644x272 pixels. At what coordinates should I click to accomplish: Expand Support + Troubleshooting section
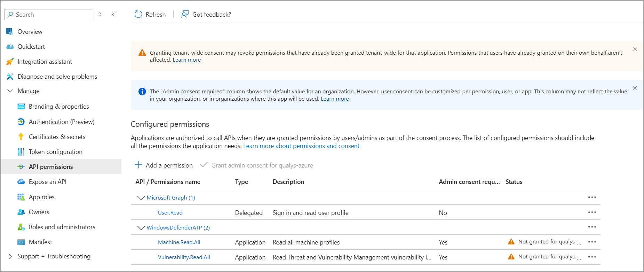[10, 256]
